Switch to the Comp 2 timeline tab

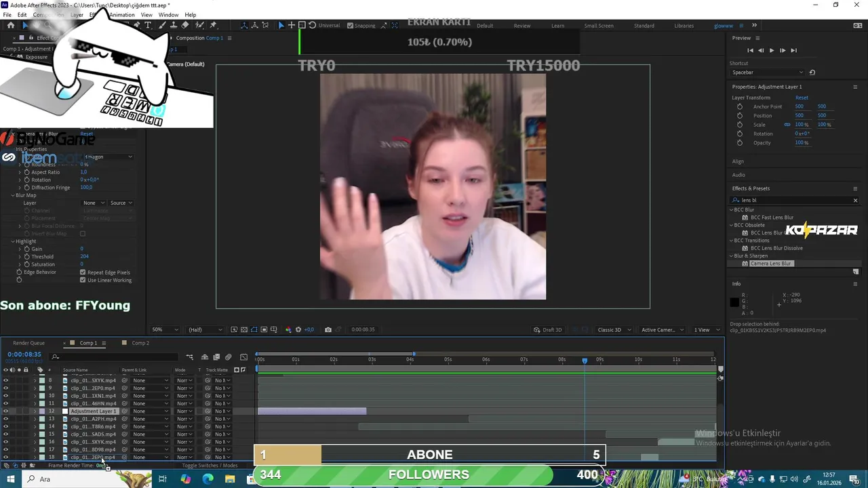click(x=140, y=343)
